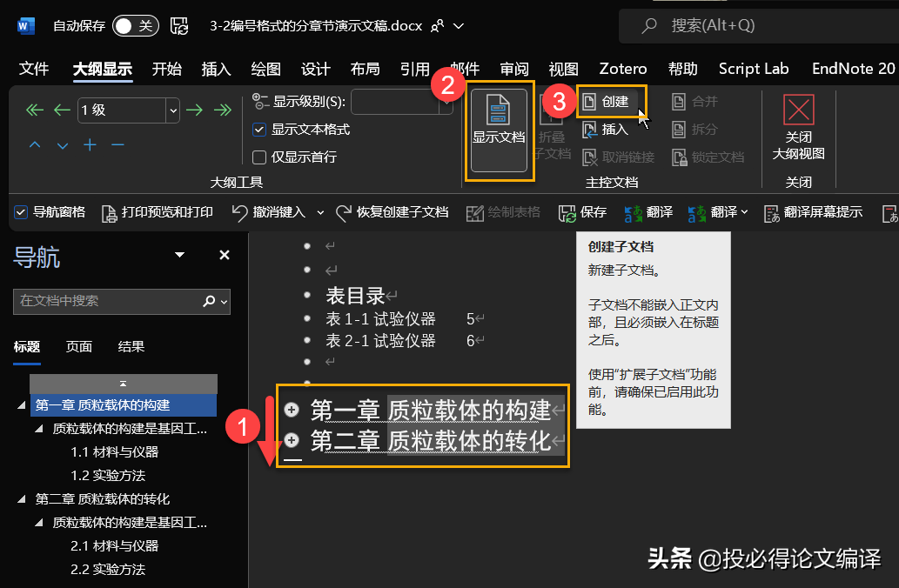Switch to 视图 ribbon tab
This screenshot has height=588, width=899.
tap(564, 70)
